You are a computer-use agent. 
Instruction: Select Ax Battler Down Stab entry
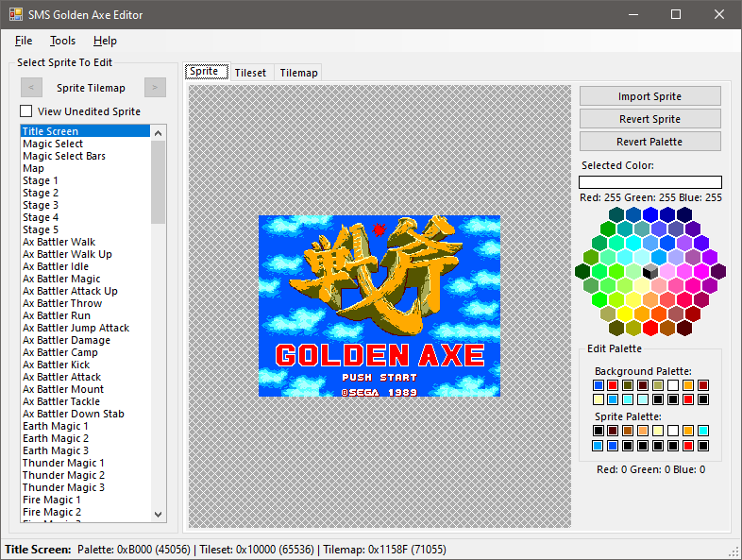[x=86, y=414]
